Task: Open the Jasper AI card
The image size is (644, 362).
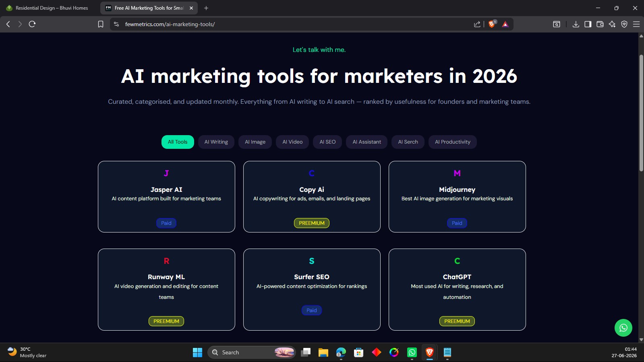Action: (166, 197)
